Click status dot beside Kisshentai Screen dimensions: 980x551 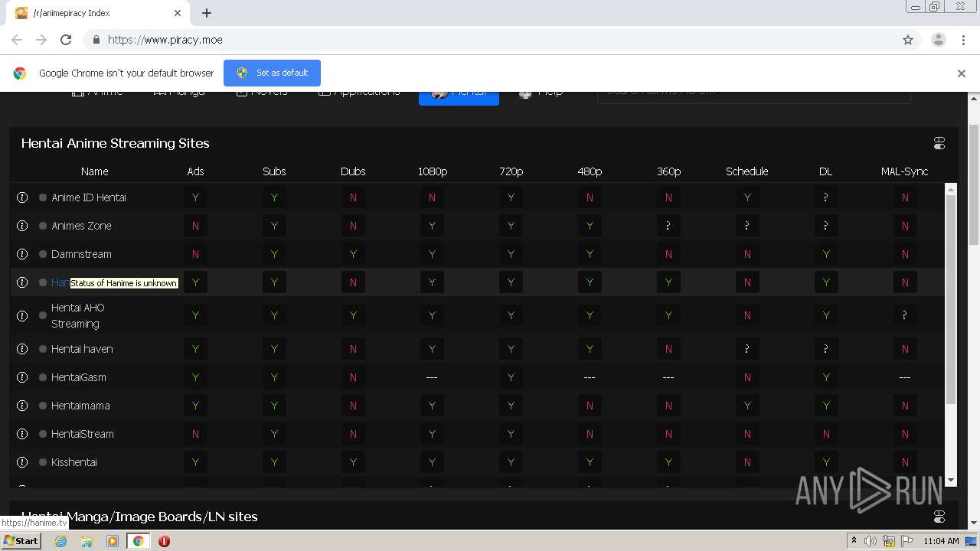[x=43, y=462]
